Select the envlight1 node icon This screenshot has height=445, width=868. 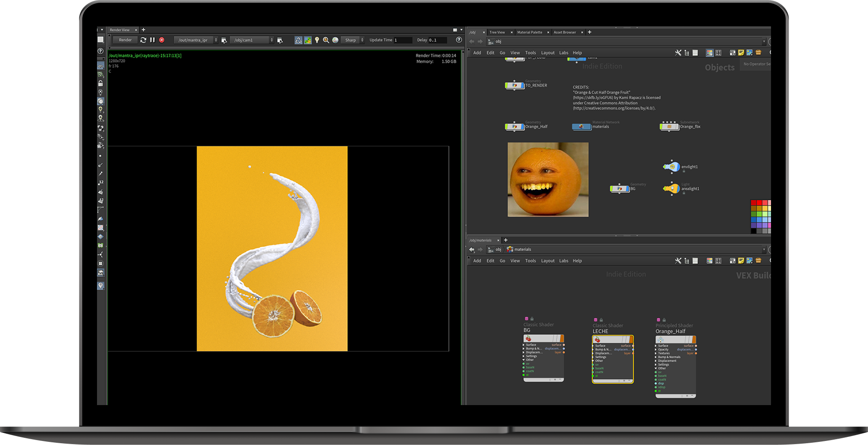point(671,167)
